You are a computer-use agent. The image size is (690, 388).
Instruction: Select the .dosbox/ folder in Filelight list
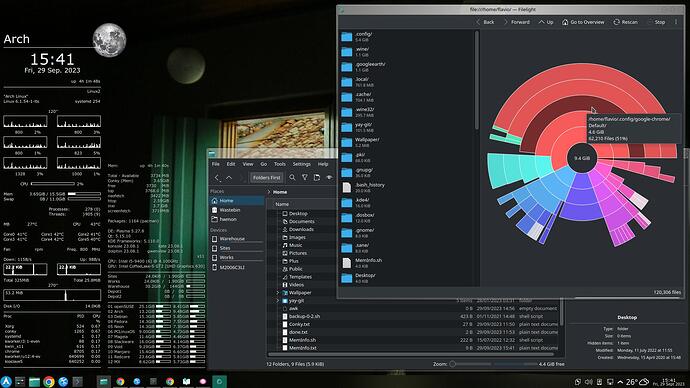(407, 217)
